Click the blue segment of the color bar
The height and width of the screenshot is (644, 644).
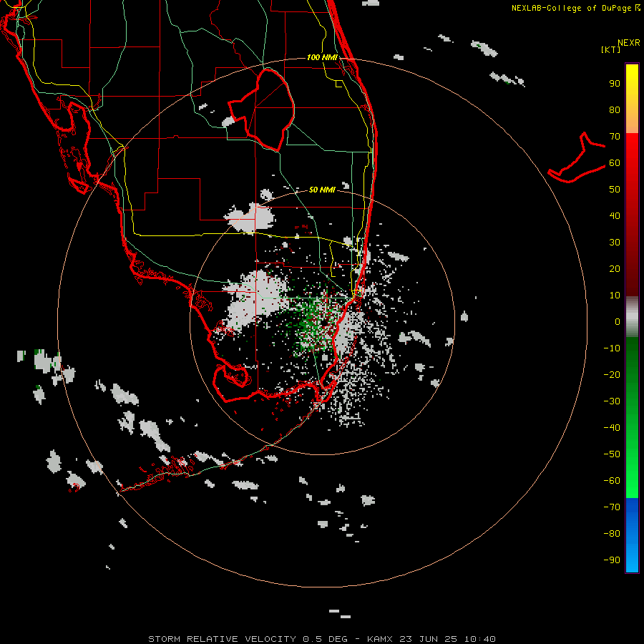click(x=632, y=535)
